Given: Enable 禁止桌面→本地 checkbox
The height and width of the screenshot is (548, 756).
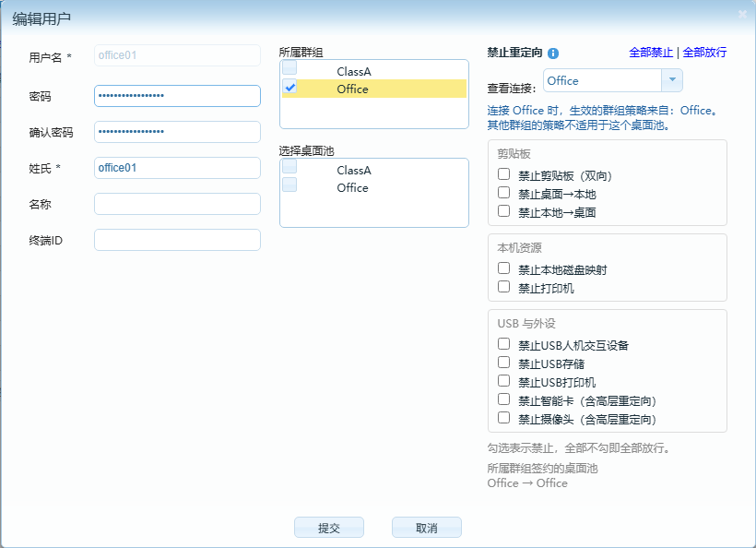Looking at the screenshot, I should [x=503, y=193].
